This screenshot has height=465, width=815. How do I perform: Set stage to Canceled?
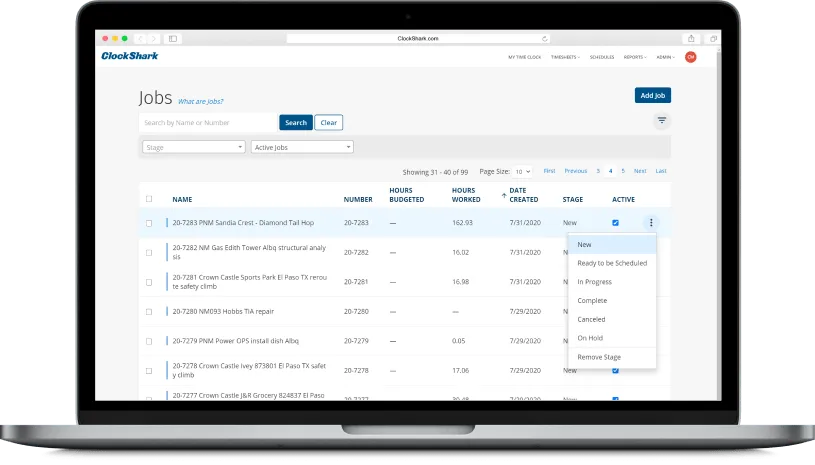pyautogui.click(x=612, y=319)
